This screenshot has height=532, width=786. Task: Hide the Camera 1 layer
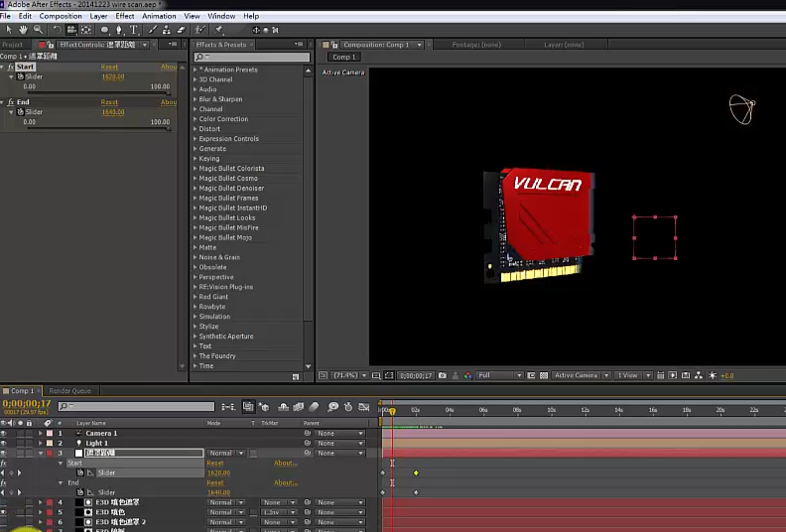pyautogui.click(x=4, y=433)
